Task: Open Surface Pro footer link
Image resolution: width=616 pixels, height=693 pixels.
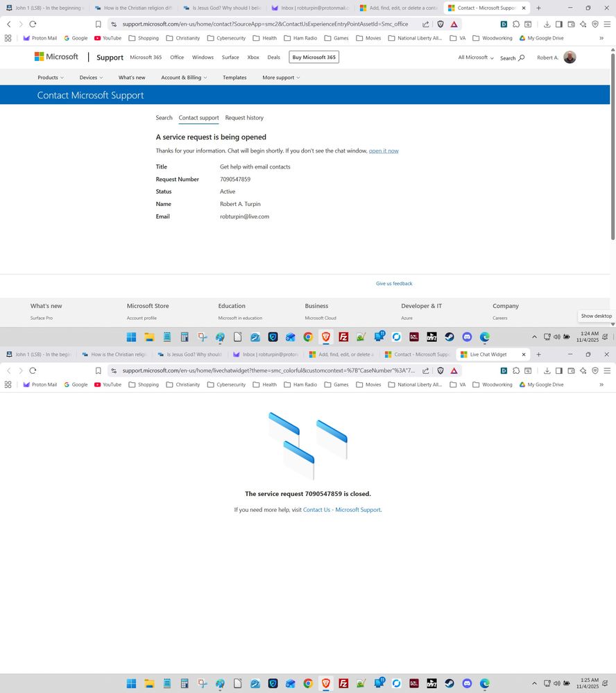Action: (42, 318)
